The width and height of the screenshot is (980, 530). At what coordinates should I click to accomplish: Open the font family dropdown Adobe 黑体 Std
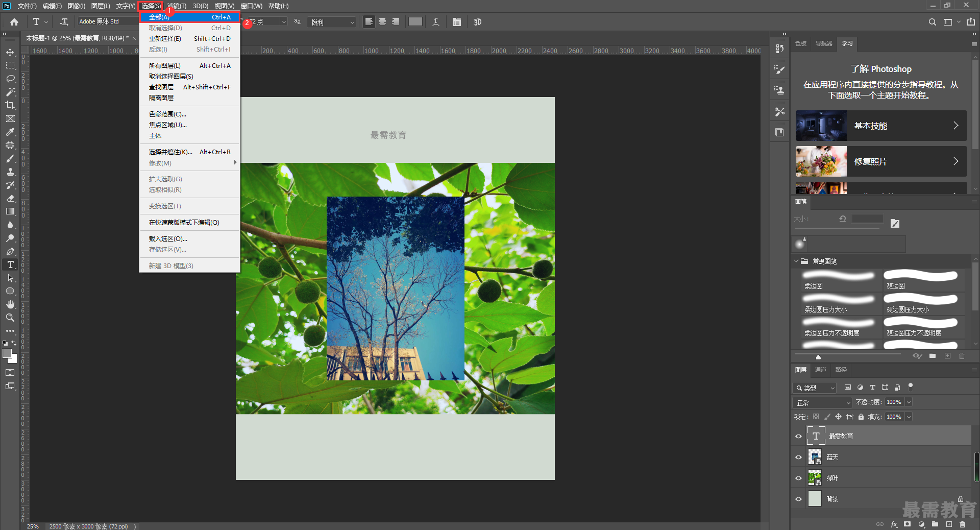[107, 21]
